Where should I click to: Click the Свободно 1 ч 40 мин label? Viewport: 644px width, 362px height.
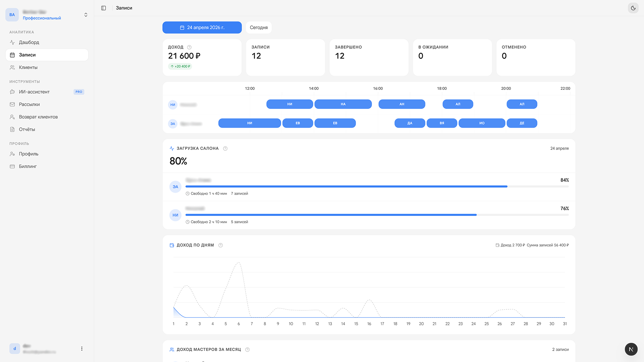pyautogui.click(x=206, y=194)
